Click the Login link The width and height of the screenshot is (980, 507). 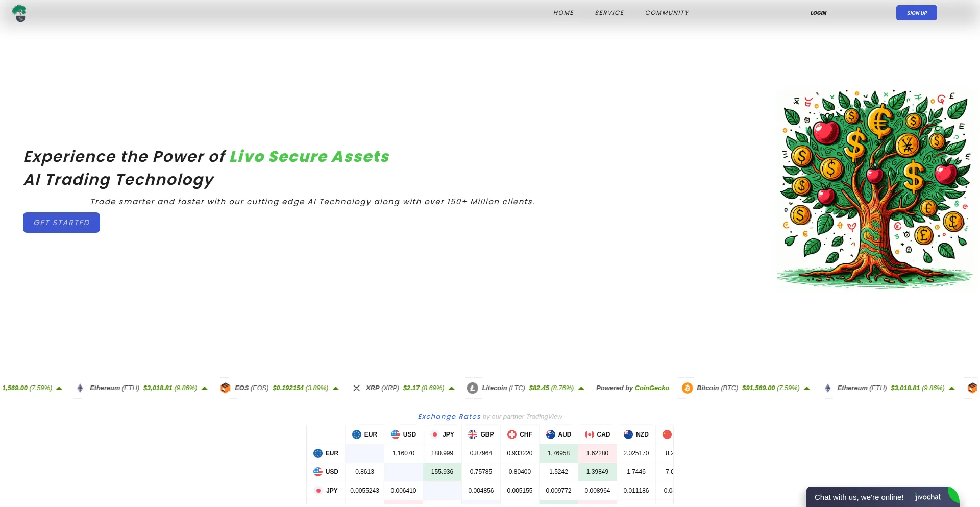coord(818,13)
